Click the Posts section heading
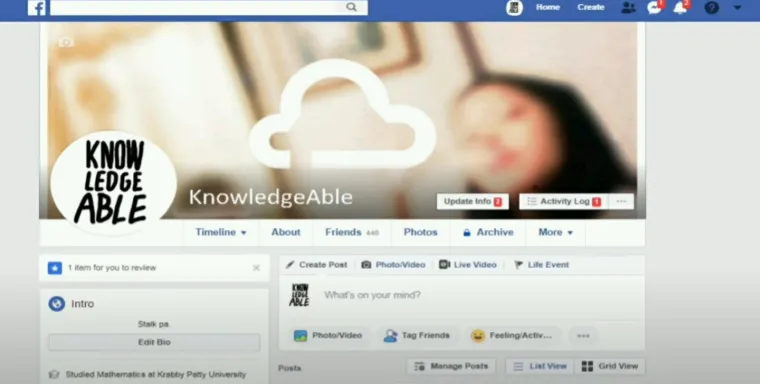The width and height of the screenshot is (760, 384). (x=289, y=368)
